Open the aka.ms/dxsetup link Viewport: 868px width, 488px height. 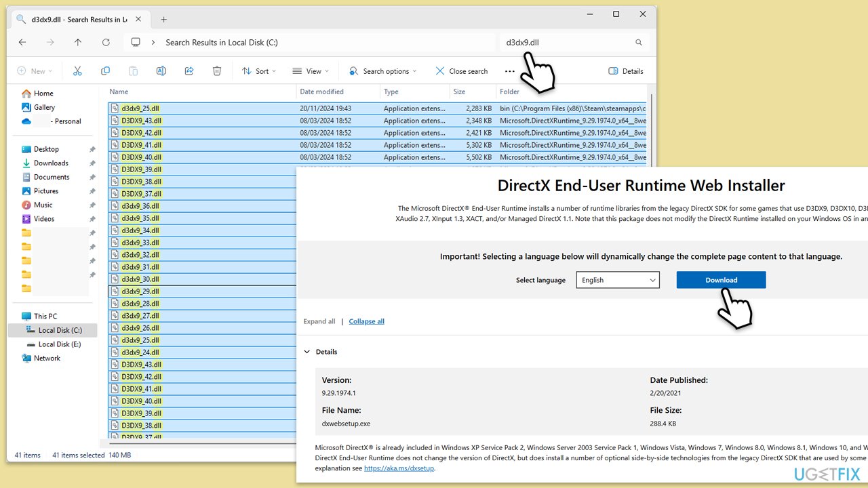point(399,468)
